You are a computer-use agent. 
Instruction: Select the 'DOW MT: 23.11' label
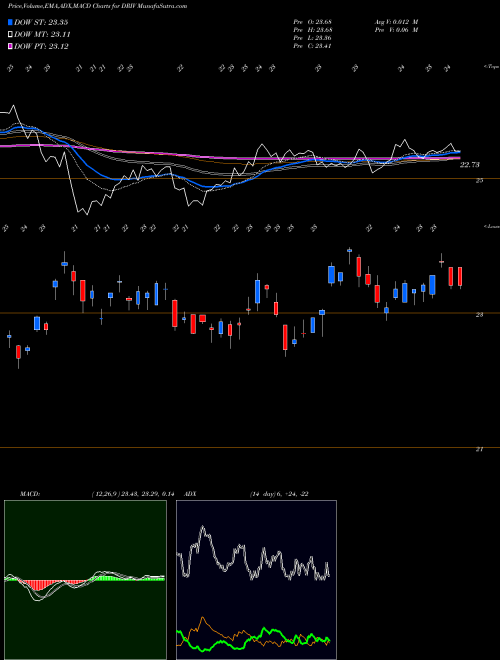42,35
